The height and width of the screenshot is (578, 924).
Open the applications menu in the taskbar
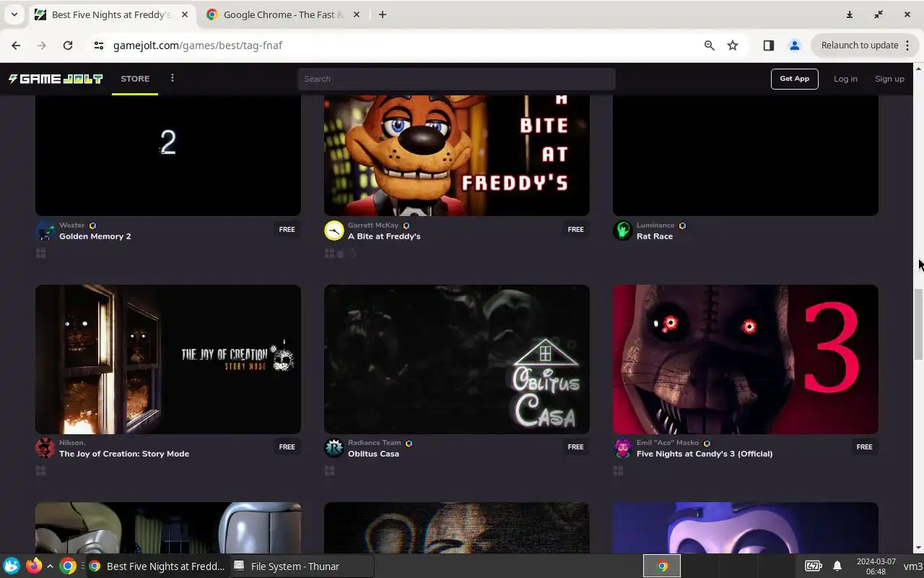point(11,566)
